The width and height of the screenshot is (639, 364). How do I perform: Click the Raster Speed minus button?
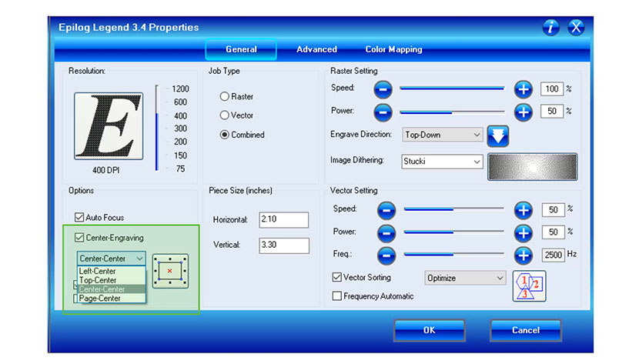[383, 89]
